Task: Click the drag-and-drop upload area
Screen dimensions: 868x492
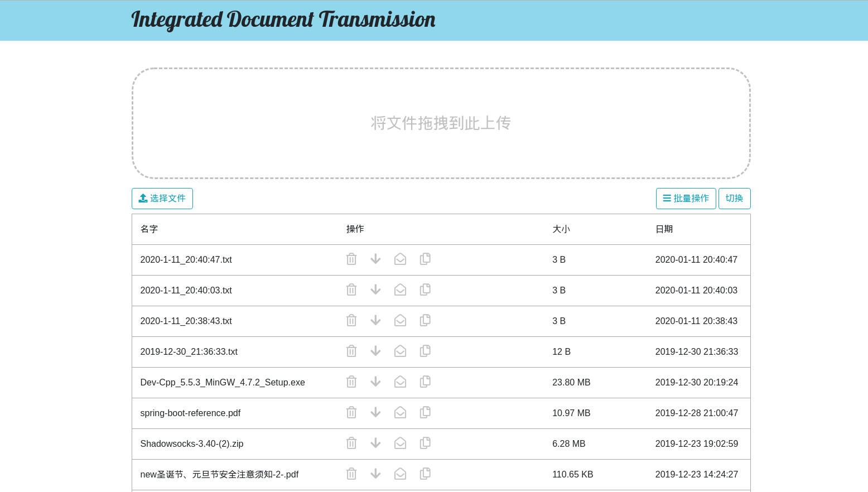Action: coord(441,123)
